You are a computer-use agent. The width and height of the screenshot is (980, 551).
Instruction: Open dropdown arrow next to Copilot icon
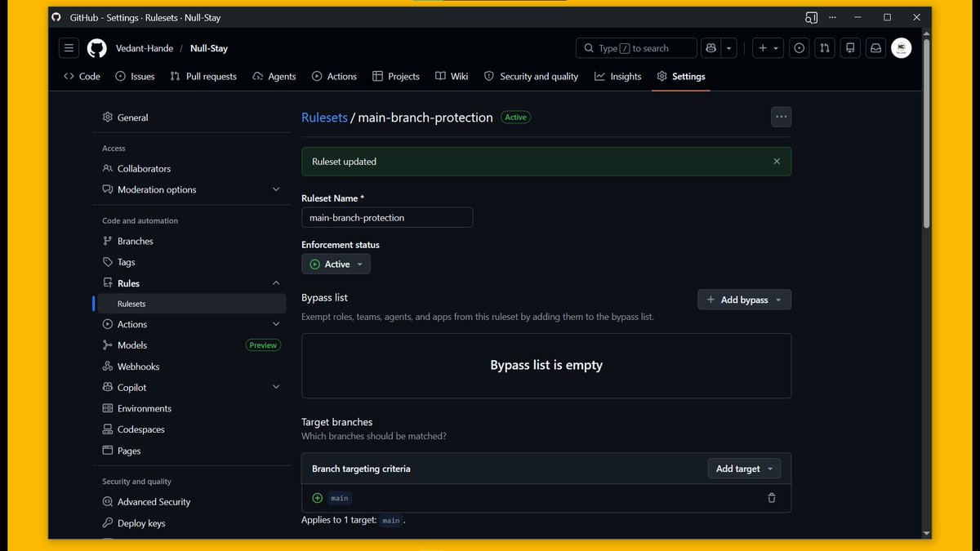[729, 48]
